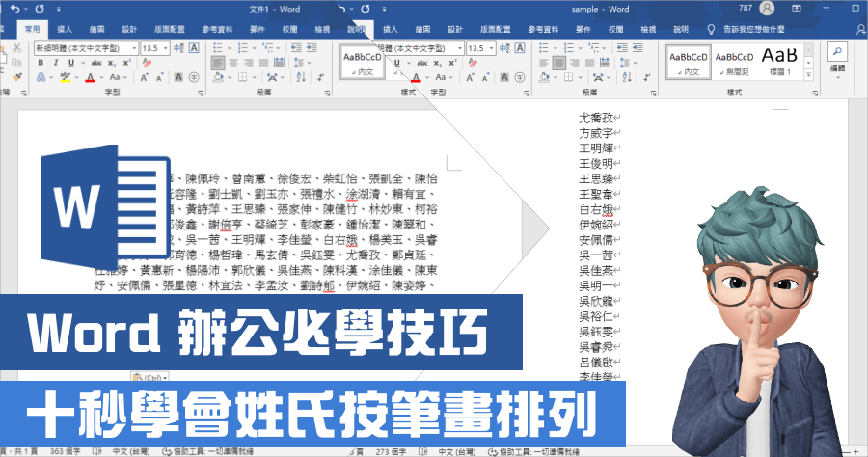Open 檢視 tab in sample window
868x457 pixels.
648,29
